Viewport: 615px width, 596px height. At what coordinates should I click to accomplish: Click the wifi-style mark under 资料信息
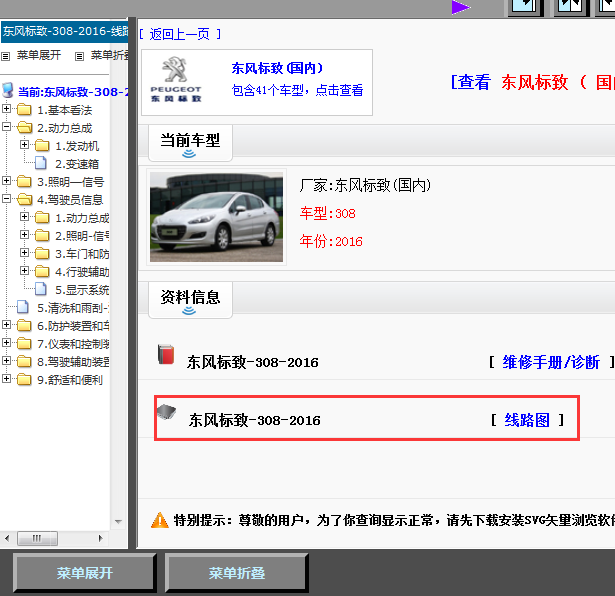pos(189,311)
